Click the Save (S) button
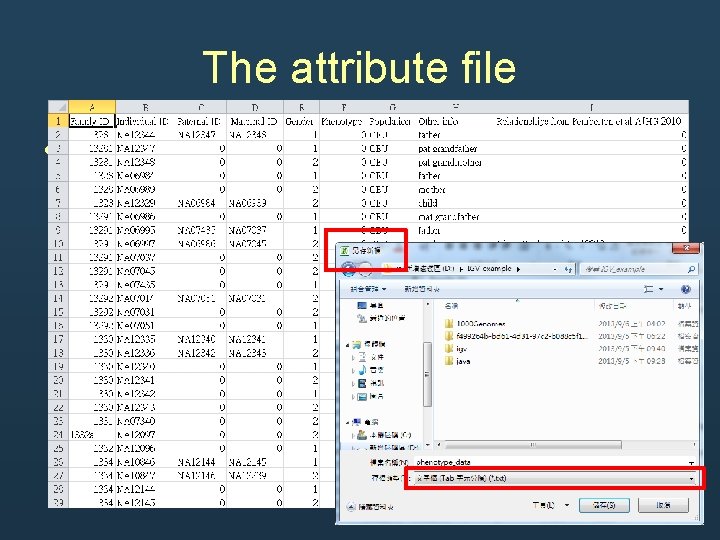Screen dimensions: 720x540 604,505
